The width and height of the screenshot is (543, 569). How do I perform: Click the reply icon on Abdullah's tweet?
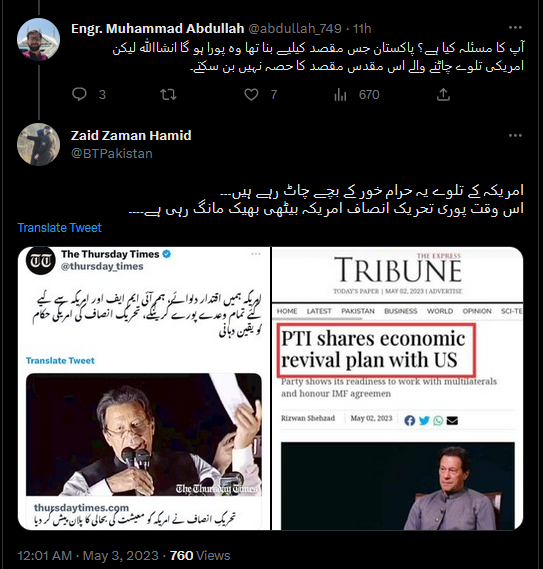coord(79,94)
